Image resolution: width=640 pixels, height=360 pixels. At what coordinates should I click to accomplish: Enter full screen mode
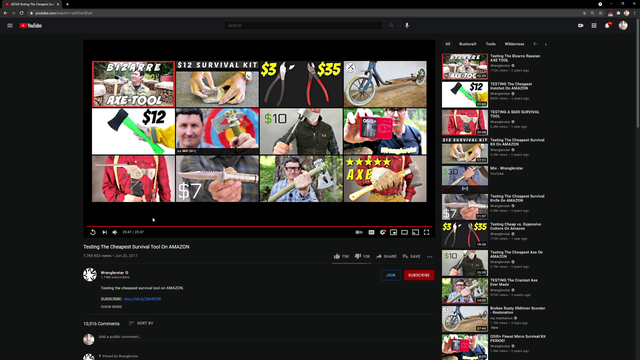point(426,232)
